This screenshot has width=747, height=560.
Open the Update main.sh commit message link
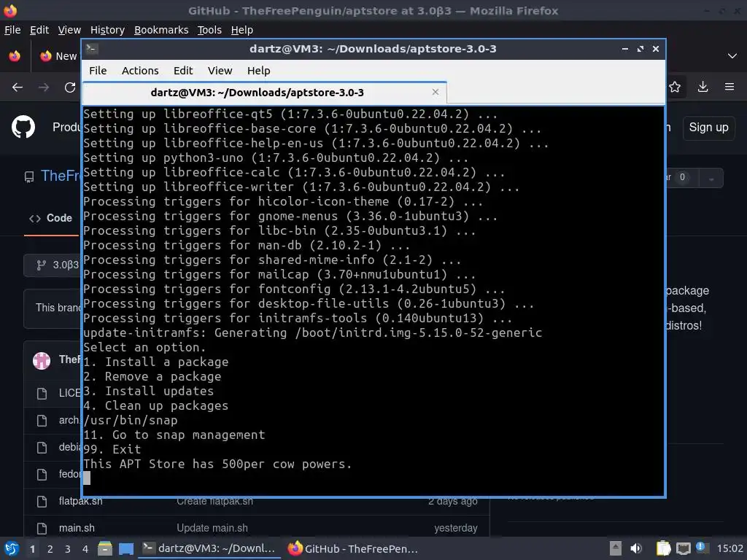[212, 528]
